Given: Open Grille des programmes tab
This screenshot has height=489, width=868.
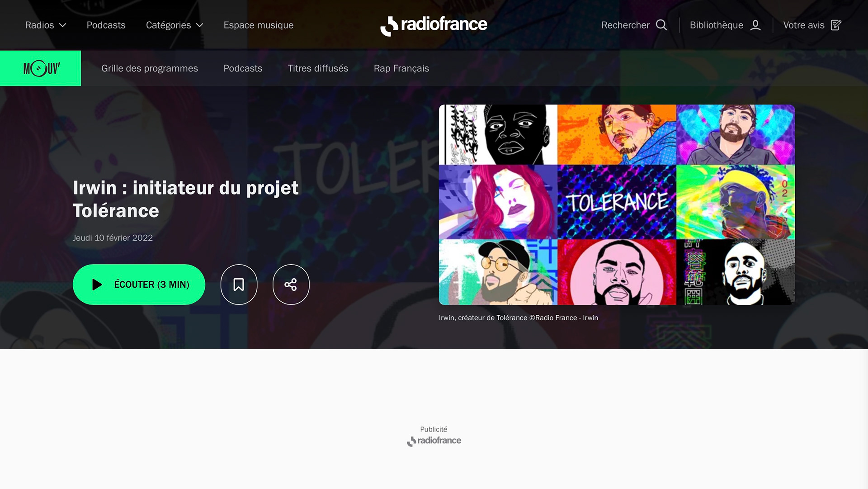Looking at the screenshot, I should coord(150,68).
